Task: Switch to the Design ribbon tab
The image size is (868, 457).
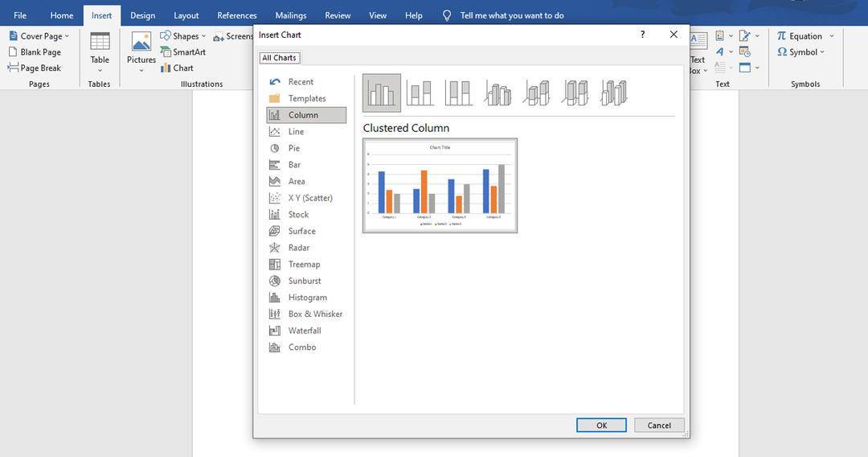Action: pos(143,15)
